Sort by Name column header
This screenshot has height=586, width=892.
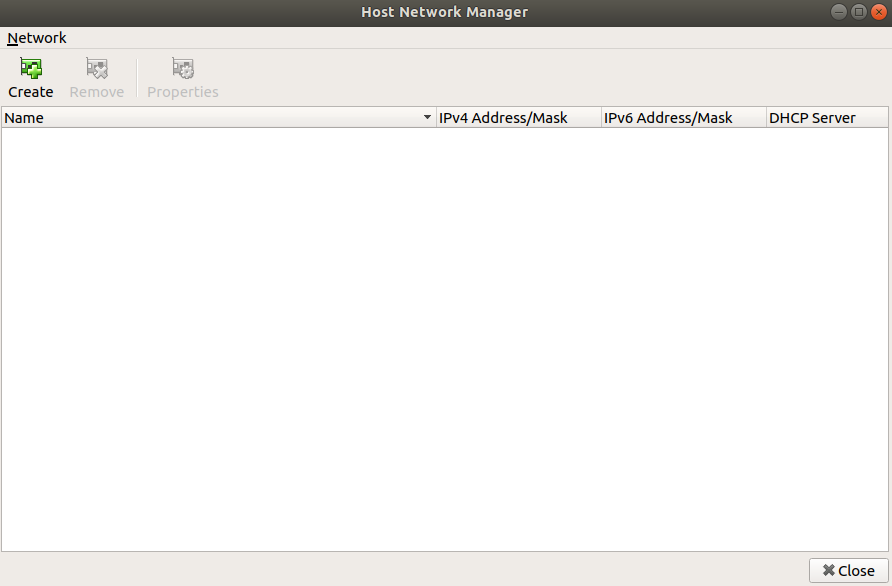coord(218,118)
